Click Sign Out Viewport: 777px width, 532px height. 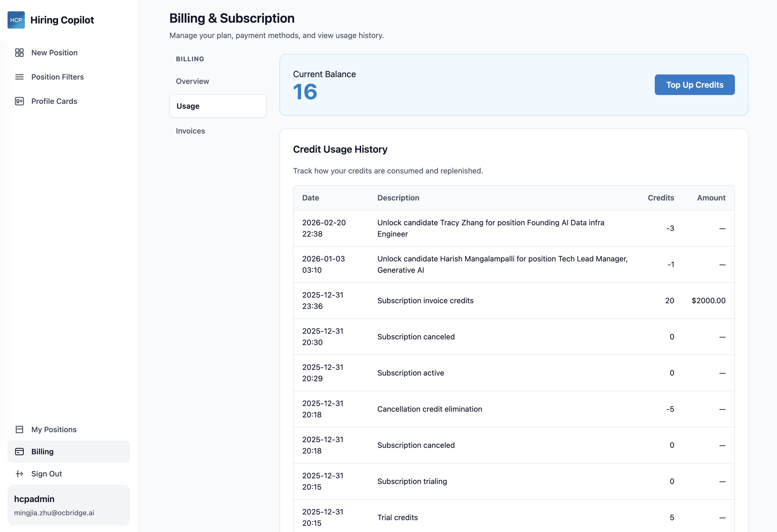coord(46,473)
